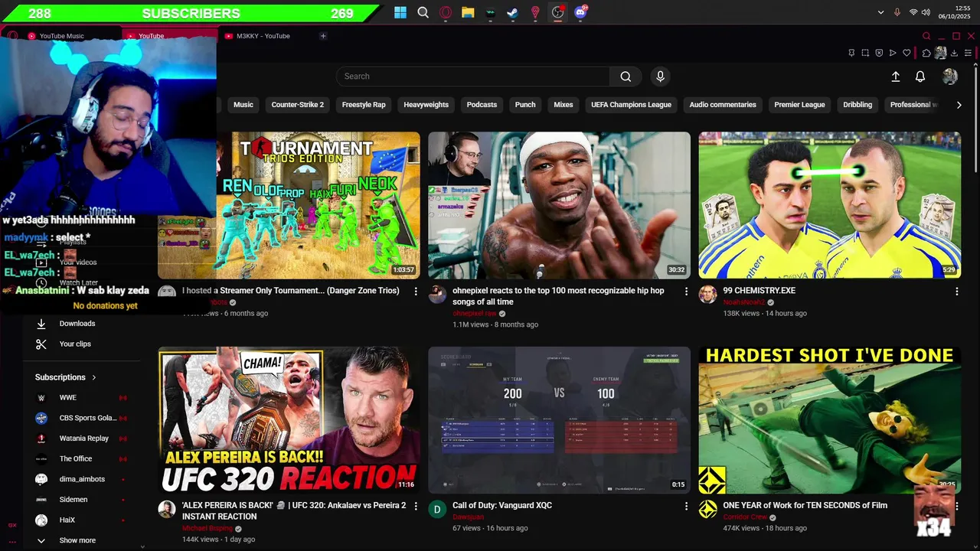Open volume speaker tray icon

pos(926,12)
